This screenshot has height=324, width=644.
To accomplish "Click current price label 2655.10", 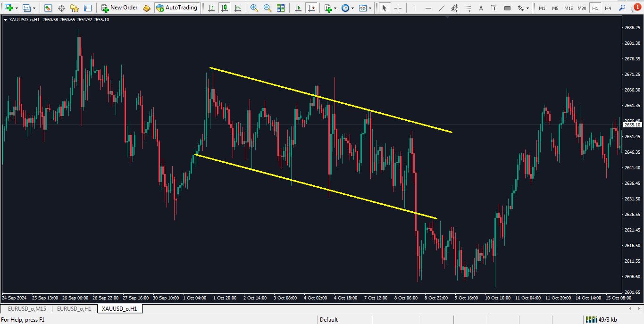I will click(633, 125).
